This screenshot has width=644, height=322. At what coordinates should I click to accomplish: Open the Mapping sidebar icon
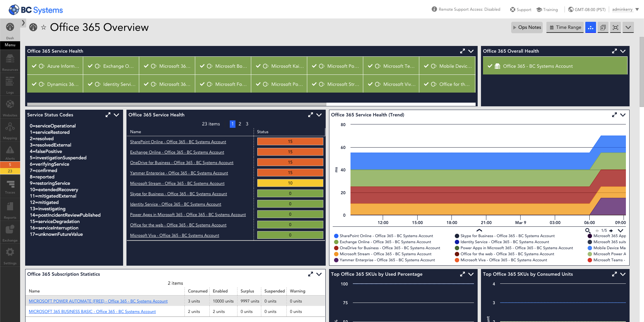(x=10, y=130)
